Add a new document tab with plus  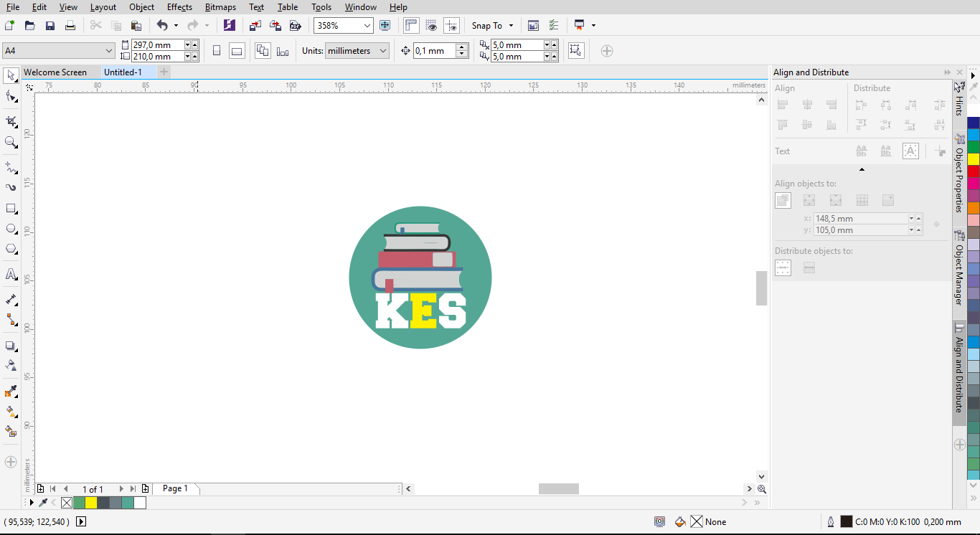point(164,72)
